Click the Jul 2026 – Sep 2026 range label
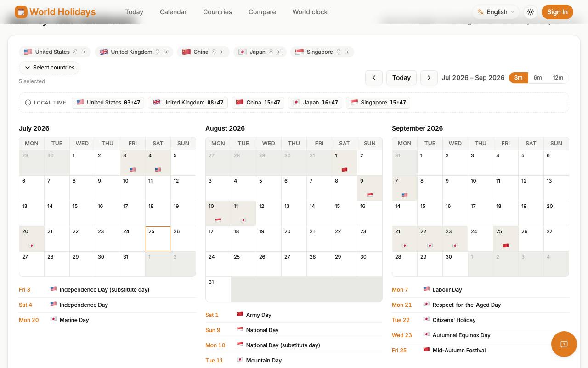The height and width of the screenshot is (368, 588). point(473,78)
